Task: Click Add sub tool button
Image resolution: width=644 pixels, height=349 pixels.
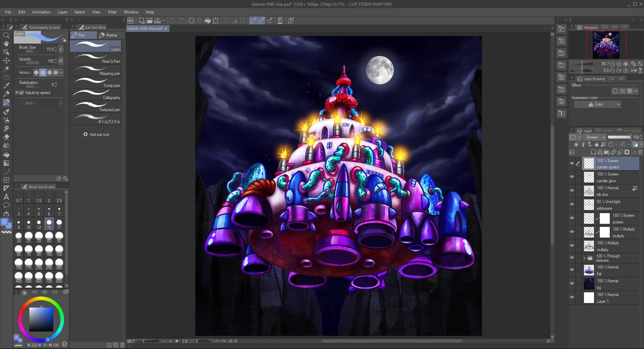Action: tap(96, 135)
